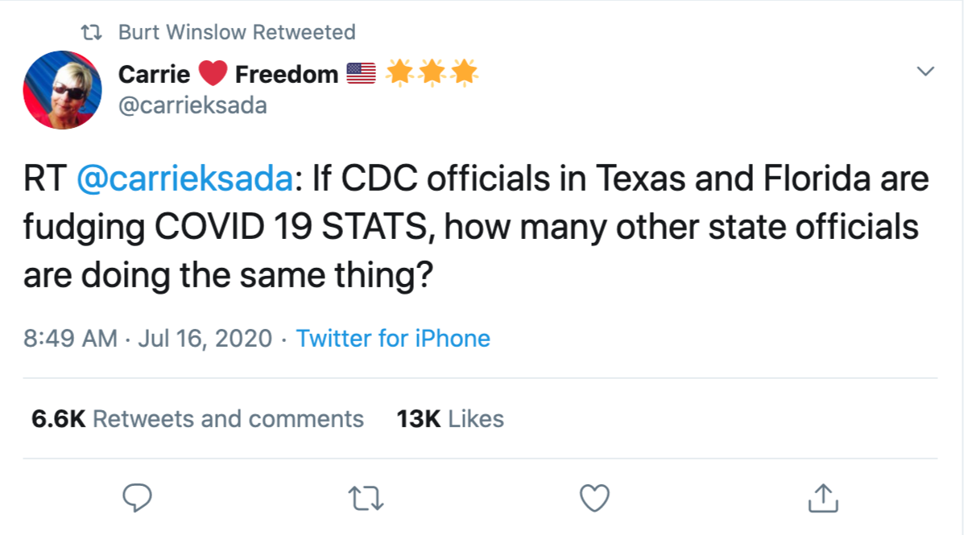Click the reply speech bubble icon
This screenshot has height=535, width=980.
click(137, 498)
